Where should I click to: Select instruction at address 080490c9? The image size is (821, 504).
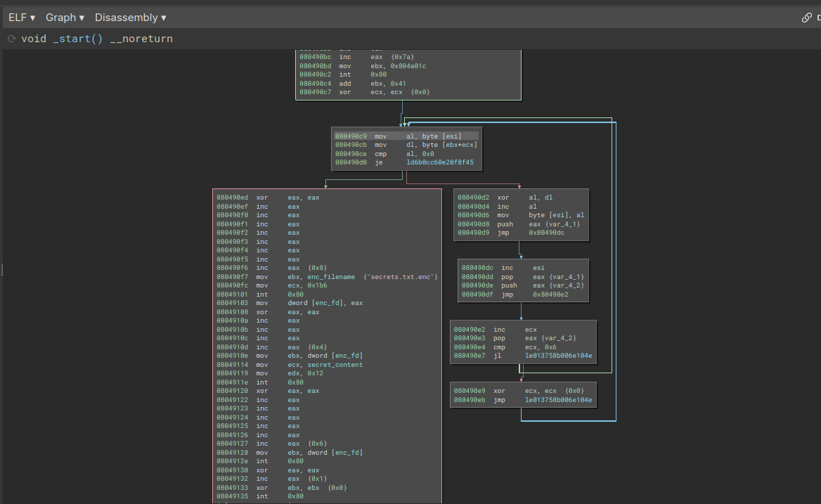tap(350, 136)
